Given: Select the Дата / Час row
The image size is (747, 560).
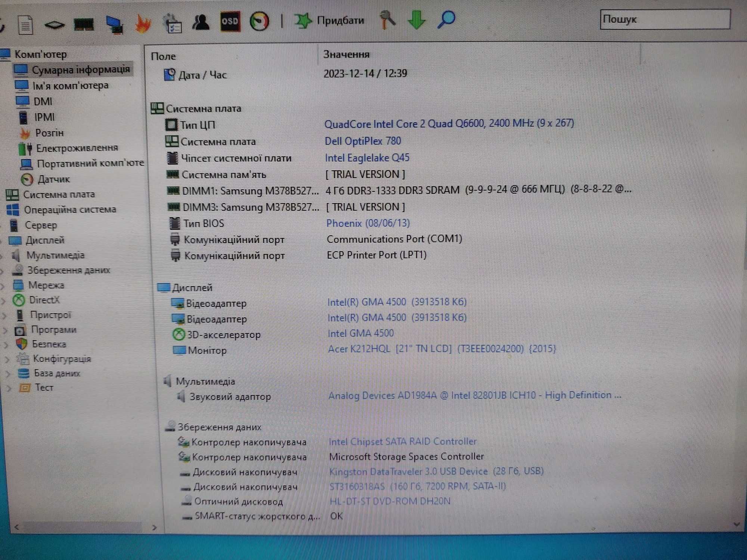Looking at the screenshot, I should click(x=285, y=74).
